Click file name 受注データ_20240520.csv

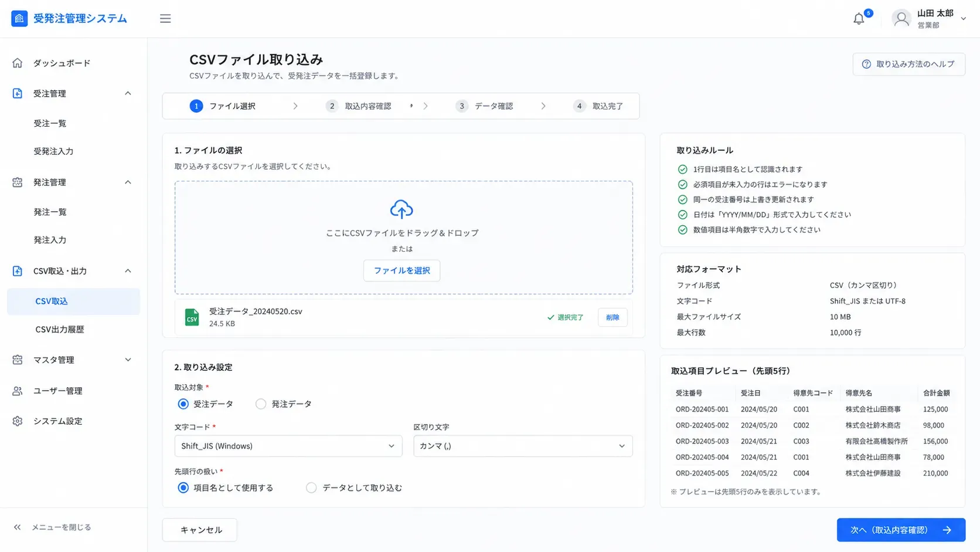[x=256, y=311]
